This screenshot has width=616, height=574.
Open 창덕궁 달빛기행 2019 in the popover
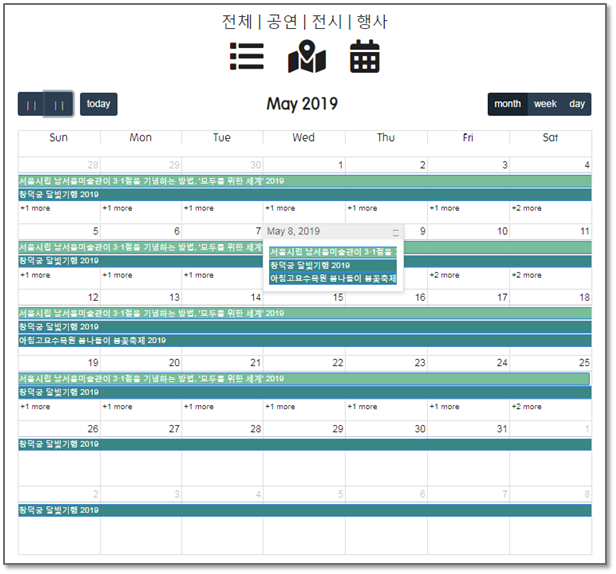(x=333, y=266)
